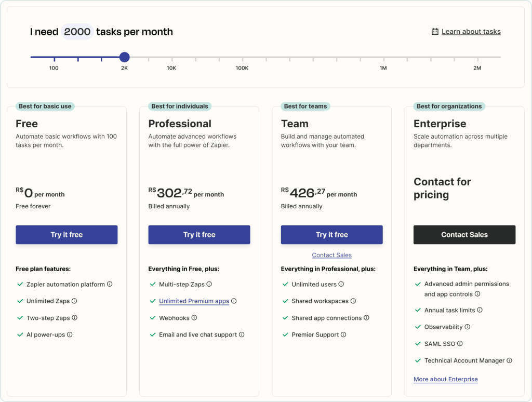Click Try it free on Team plan

332,235
